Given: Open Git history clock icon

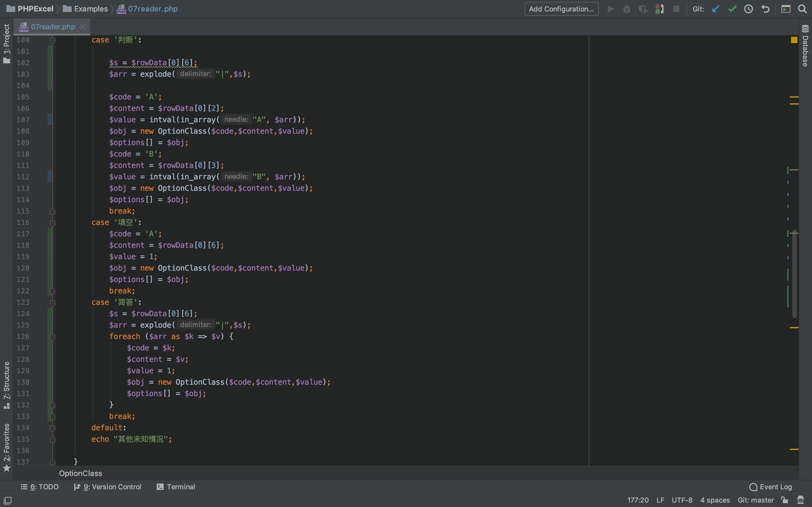Looking at the screenshot, I should pos(749,9).
